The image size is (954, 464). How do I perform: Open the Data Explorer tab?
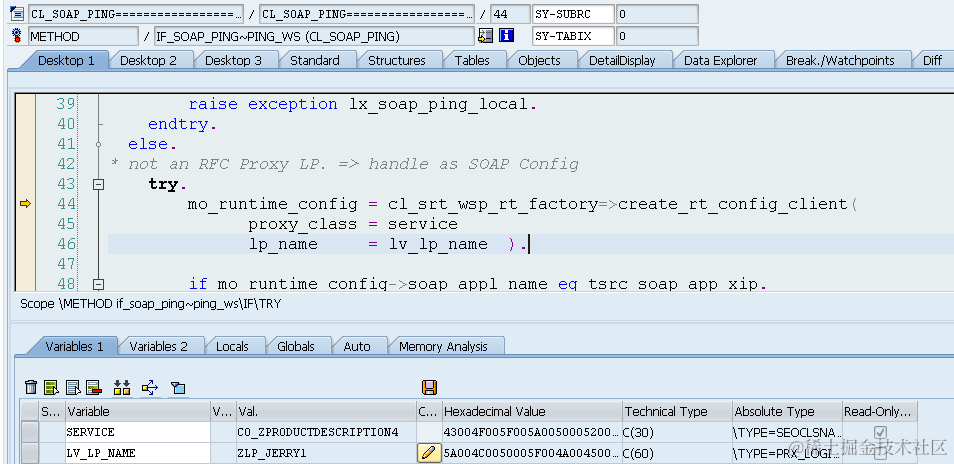click(720, 60)
